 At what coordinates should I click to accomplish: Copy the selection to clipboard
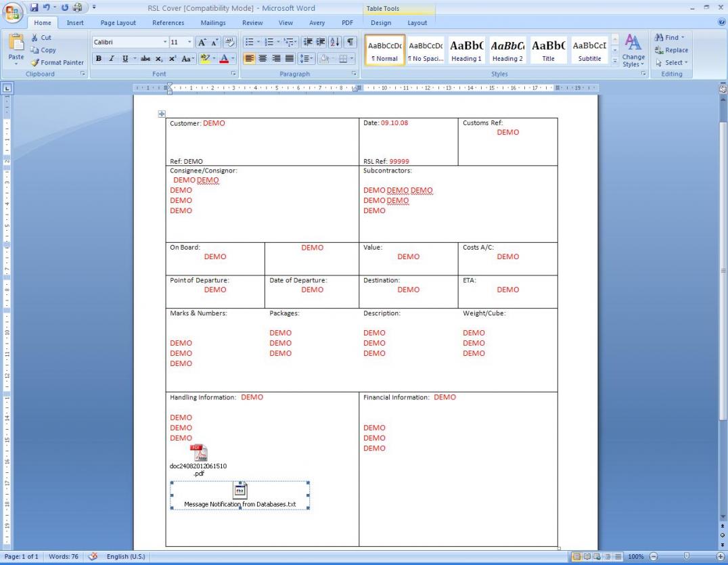coord(43,50)
